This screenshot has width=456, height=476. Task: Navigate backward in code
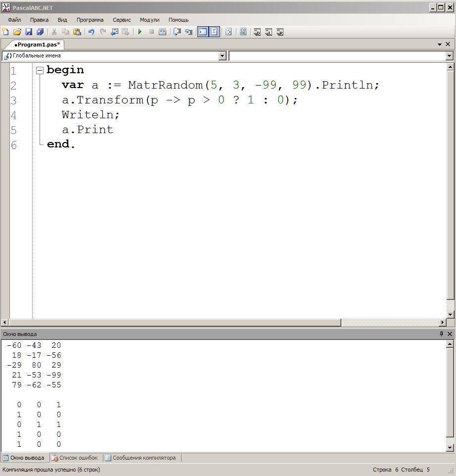(x=114, y=32)
